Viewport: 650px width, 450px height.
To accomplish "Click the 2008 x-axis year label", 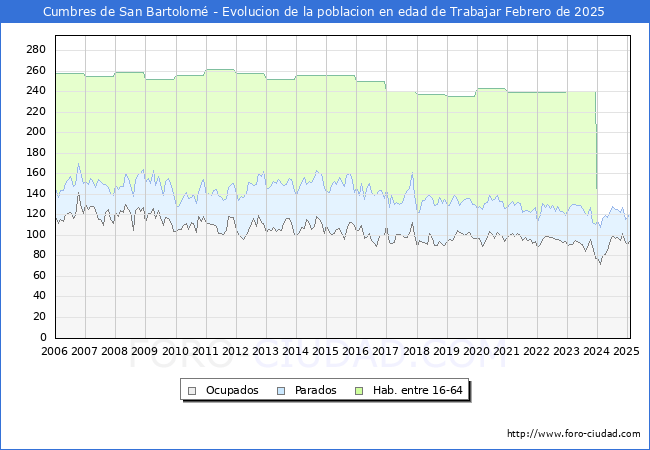I will tap(114, 351).
